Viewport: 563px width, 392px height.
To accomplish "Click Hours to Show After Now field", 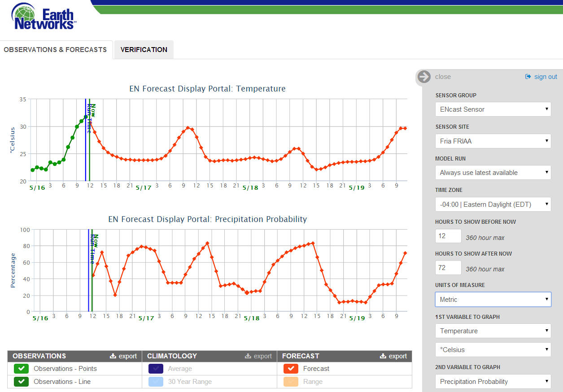I will (448, 268).
